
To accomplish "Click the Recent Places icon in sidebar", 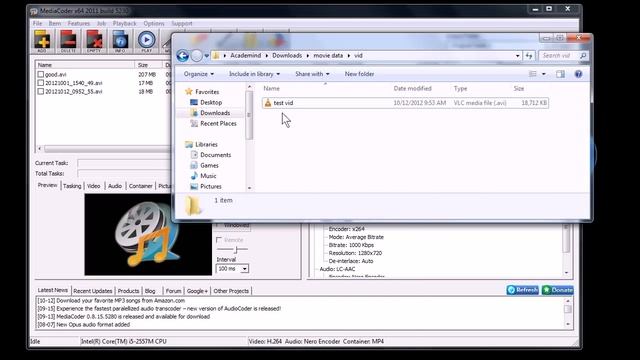I will [194, 123].
